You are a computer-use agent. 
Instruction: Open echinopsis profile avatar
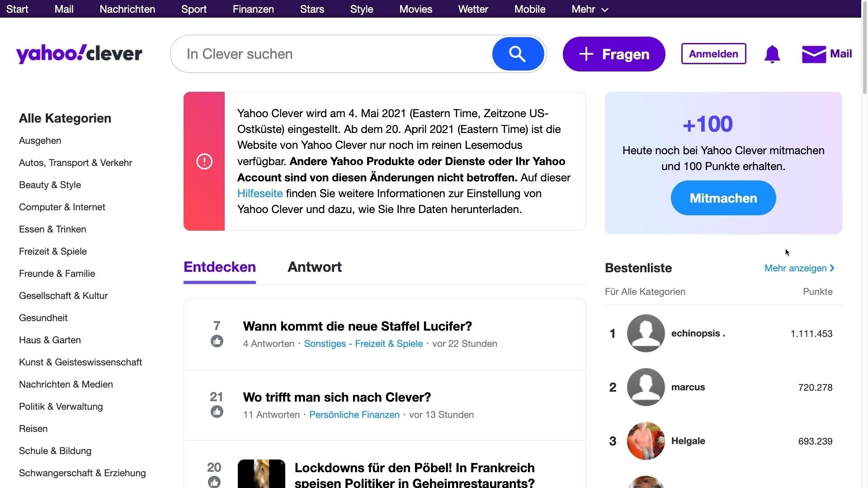[646, 333]
